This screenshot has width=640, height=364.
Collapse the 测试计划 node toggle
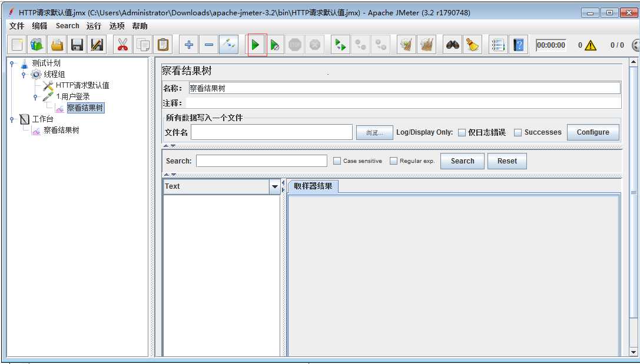coord(12,63)
